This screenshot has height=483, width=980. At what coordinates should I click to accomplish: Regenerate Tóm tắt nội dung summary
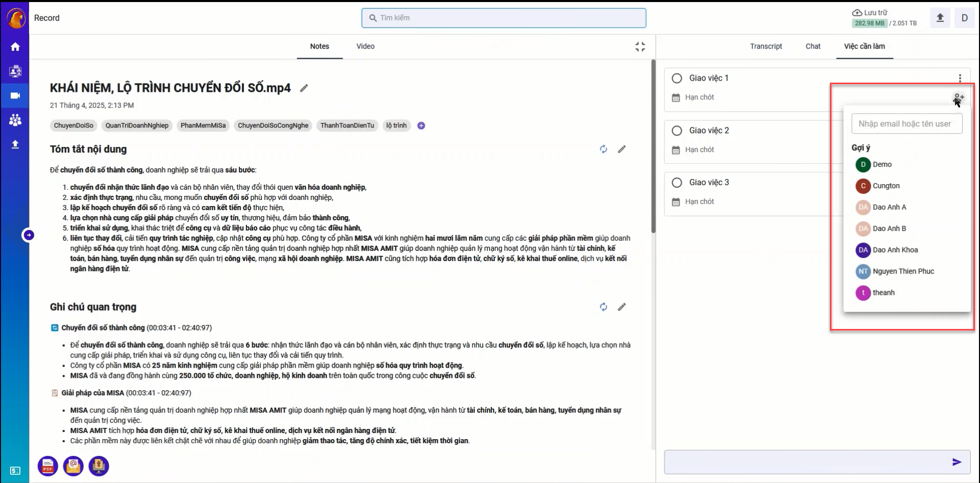[x=603, y=149]
